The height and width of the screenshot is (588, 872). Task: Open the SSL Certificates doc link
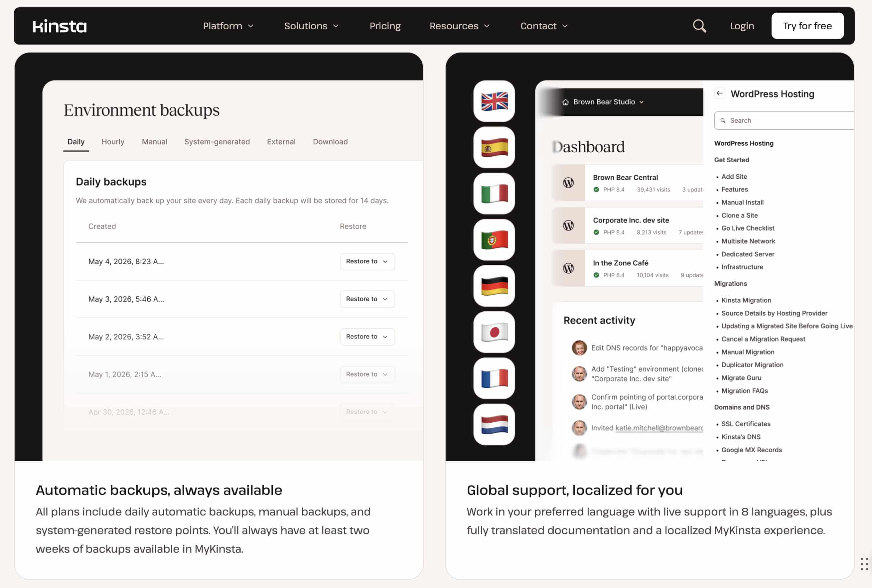point(746,424)
